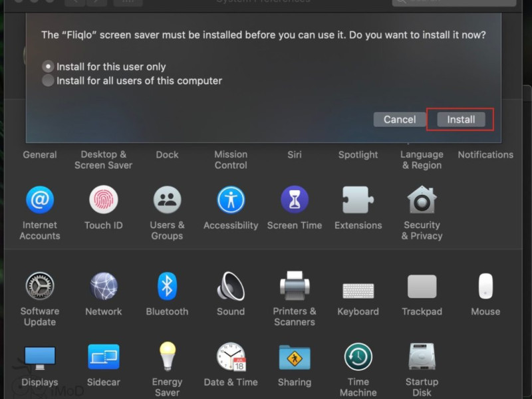Click the General label
Screen dimensions: 532x399
click(40, 155)
